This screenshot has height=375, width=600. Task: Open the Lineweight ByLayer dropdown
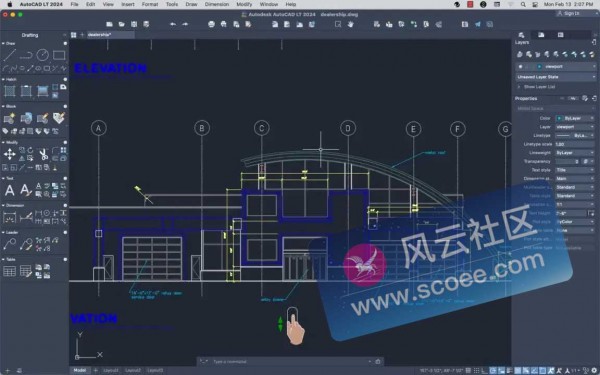click(575, 153)
